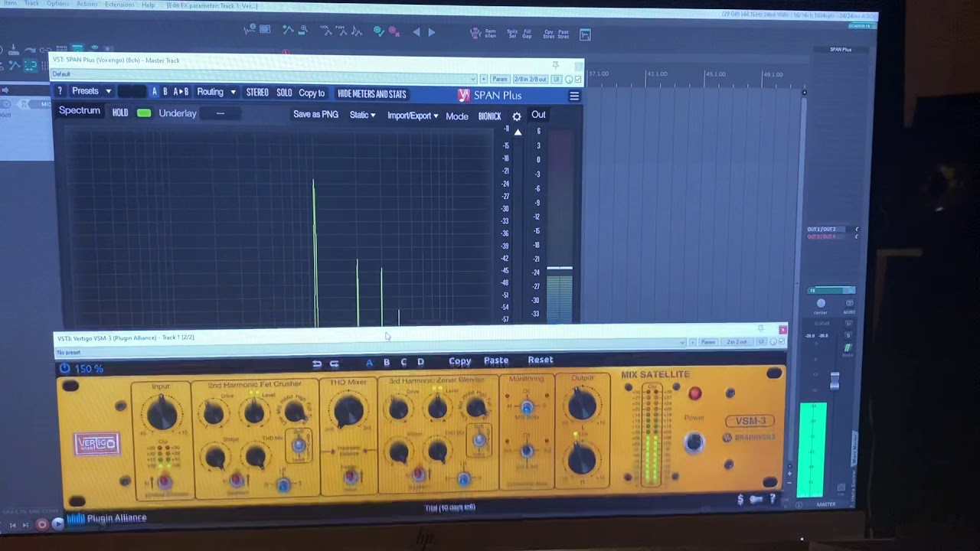Open the Options menu
The width and height of the screenshot is (980, 551).
[57, 4]
